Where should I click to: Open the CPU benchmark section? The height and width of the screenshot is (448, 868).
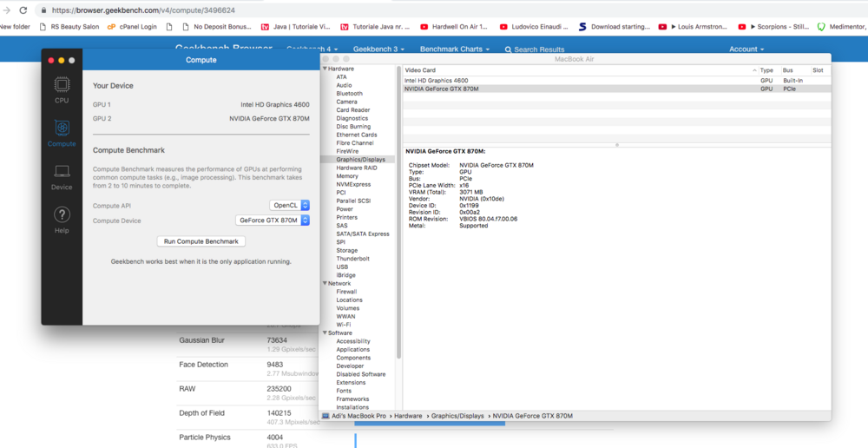click(x=62, y=89)
